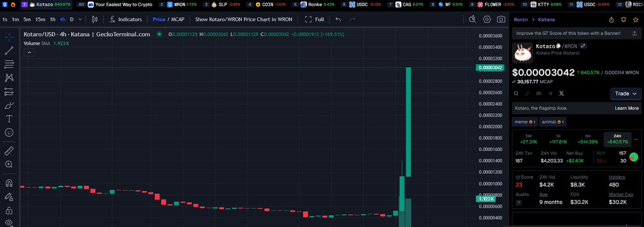Open the Ronin network breadcrumb
Screen dimensions: 644x227
click(x=521, y=19)
